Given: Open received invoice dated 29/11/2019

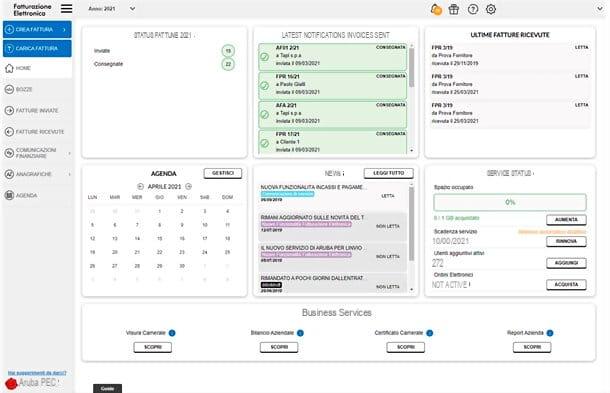Looking at the screenshot, I should click(510, 56).
